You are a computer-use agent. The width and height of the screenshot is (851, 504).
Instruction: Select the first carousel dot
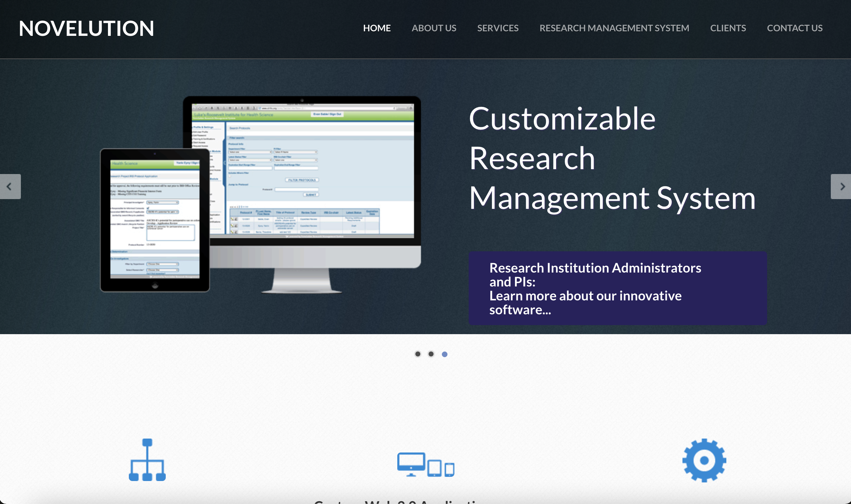click(x=418, y=354)
